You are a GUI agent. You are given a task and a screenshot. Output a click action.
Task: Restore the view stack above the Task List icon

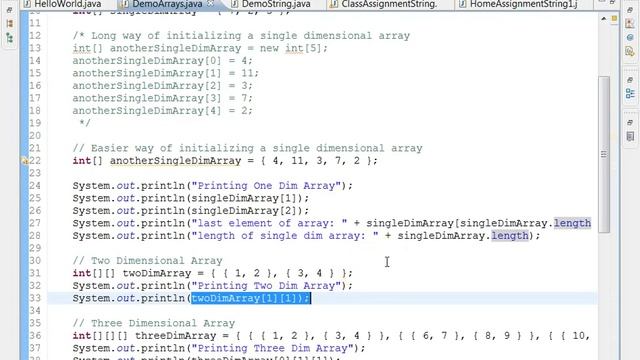point(630,122)
